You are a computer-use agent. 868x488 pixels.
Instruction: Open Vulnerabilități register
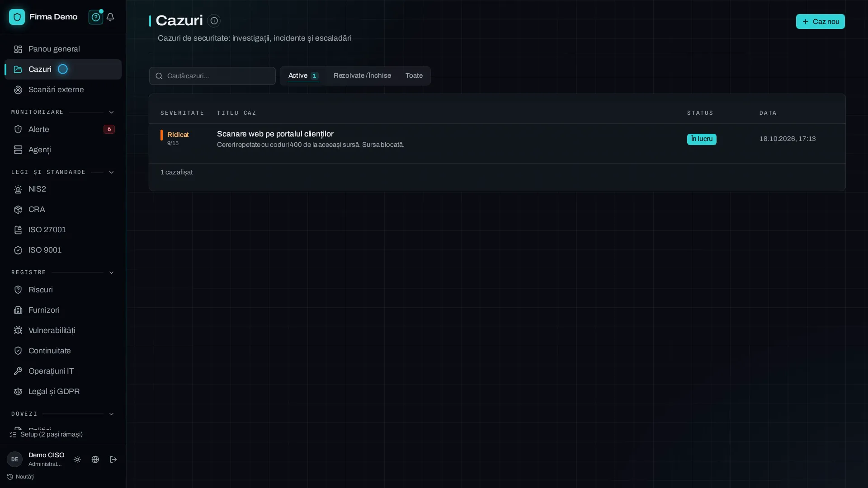63,330
